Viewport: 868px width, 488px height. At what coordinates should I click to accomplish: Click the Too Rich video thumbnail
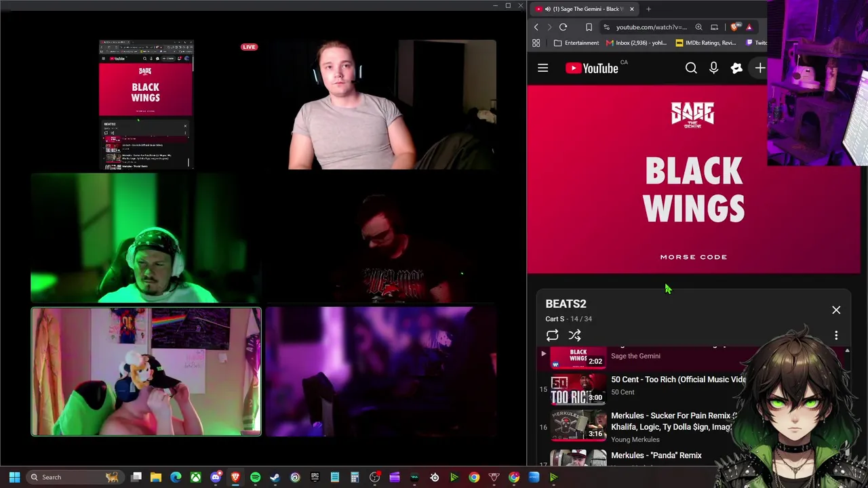(x=578, y=388)
